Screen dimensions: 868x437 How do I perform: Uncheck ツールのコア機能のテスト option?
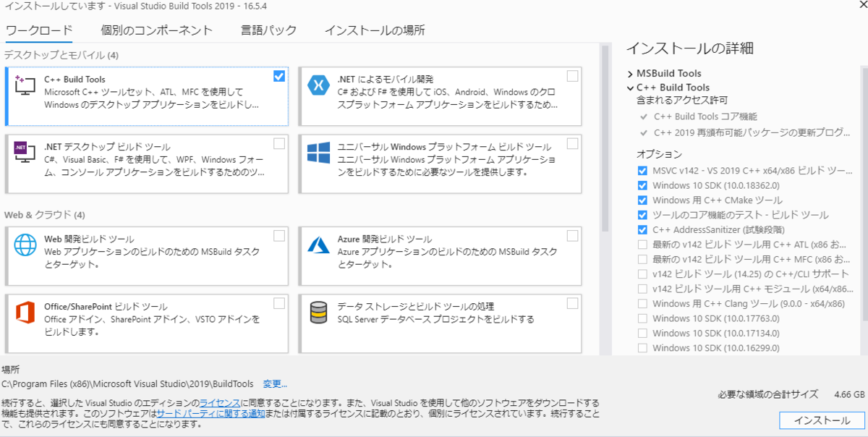pos(642,215)
